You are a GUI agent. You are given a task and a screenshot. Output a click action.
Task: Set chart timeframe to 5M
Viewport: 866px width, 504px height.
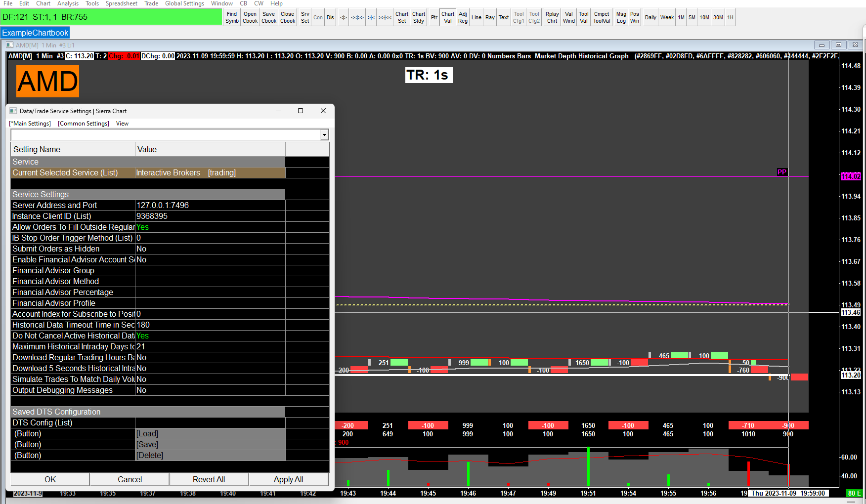pyautogui.click(x=692, y=17)
